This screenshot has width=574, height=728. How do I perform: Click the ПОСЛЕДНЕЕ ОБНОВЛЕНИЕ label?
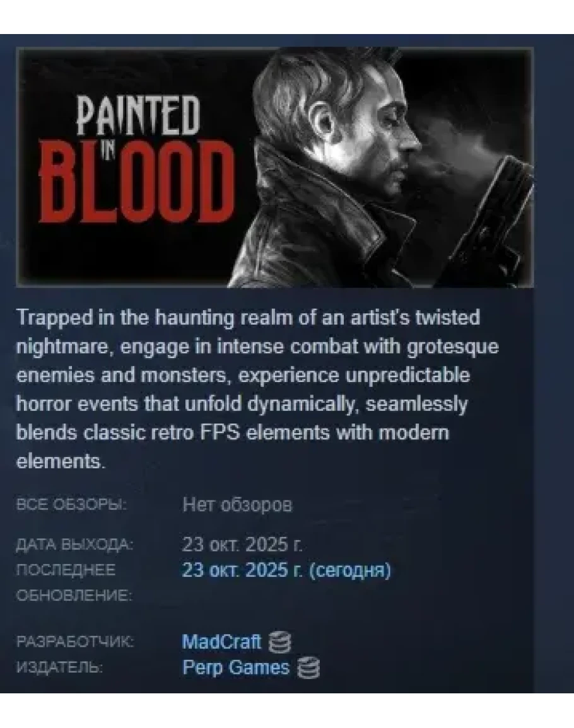click(x=74, y=582)
